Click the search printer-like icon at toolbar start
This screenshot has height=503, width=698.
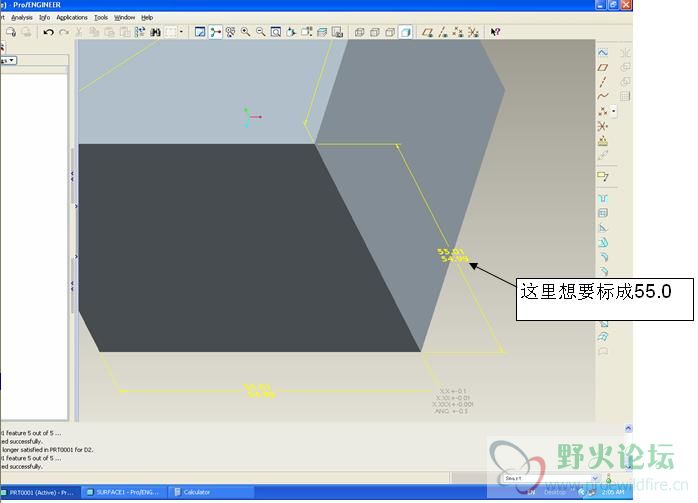click(x=11, y=32)
